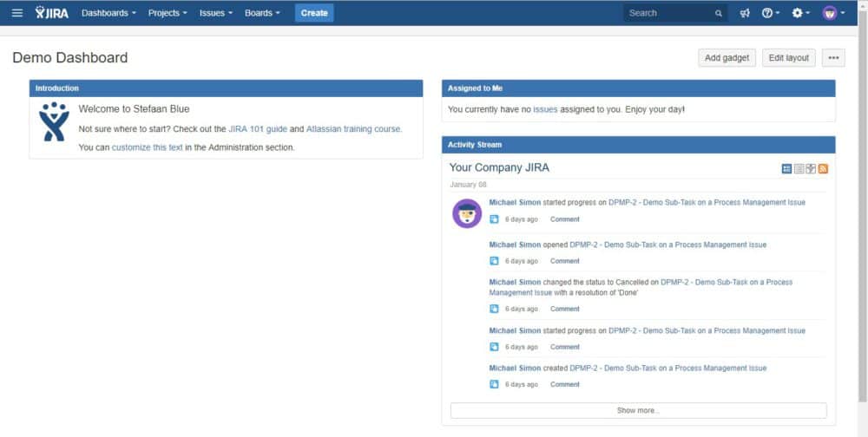Click the customize this text link
Image resolution: width=868 pixels, height=437 pixels.
point(148,147)
